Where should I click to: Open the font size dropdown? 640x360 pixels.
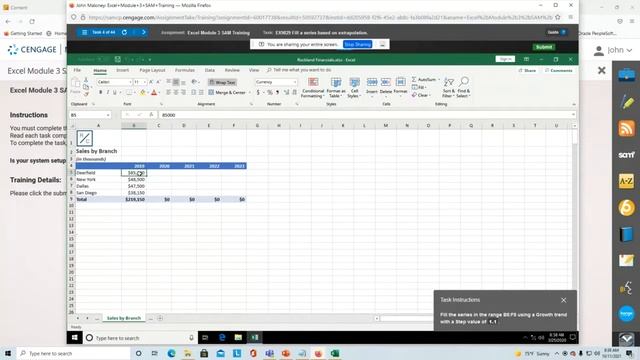point(144,82)
